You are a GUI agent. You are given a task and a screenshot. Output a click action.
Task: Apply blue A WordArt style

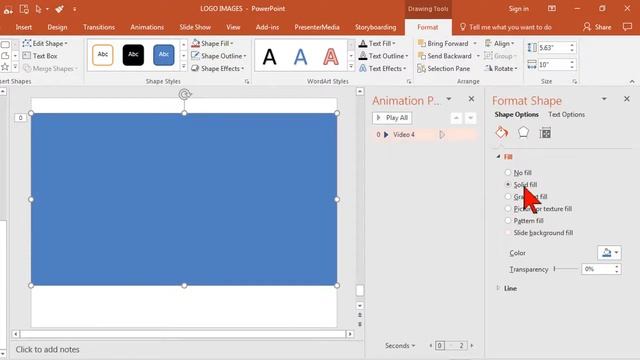coord(300,56)
